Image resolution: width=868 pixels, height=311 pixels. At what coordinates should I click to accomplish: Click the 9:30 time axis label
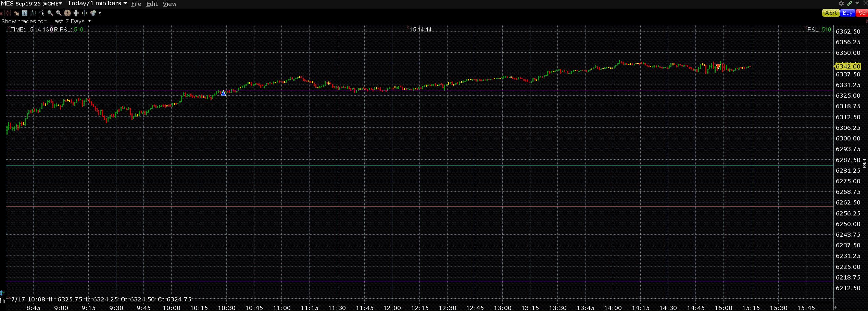click(x=116, y=308)
